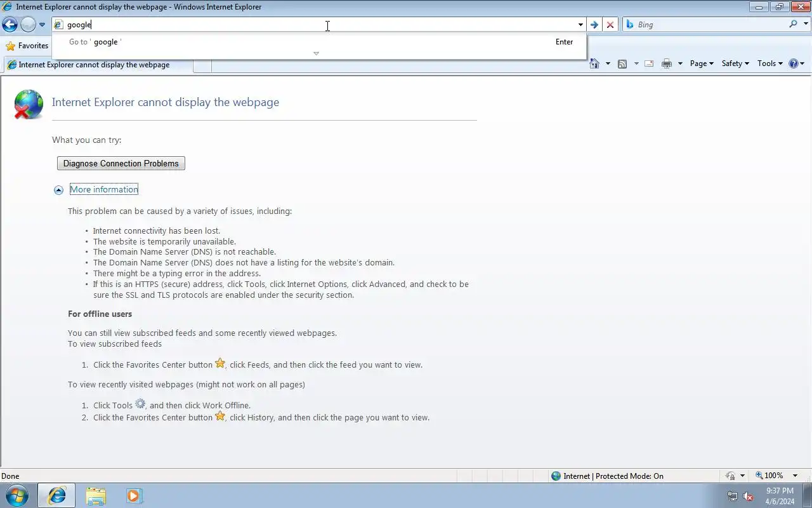Viewport: 812px width, 508px height.
Task: Click the 'Done' status bar text
Action: point(10,476)
